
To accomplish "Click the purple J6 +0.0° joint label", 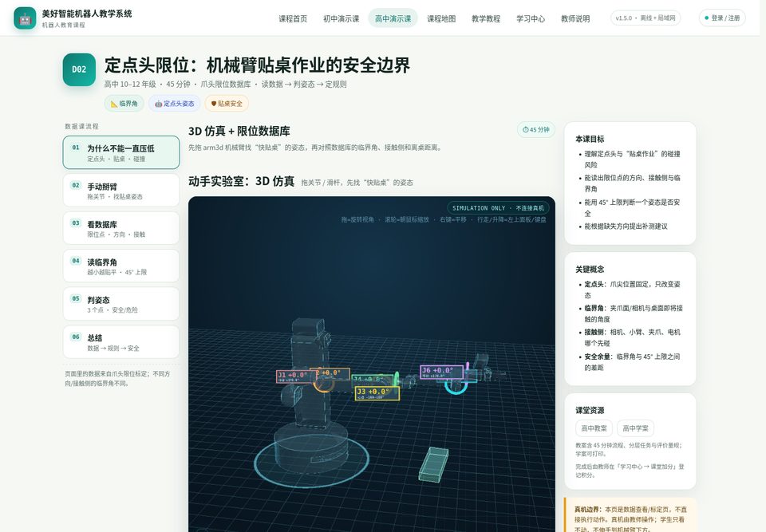I will point(441,372).
